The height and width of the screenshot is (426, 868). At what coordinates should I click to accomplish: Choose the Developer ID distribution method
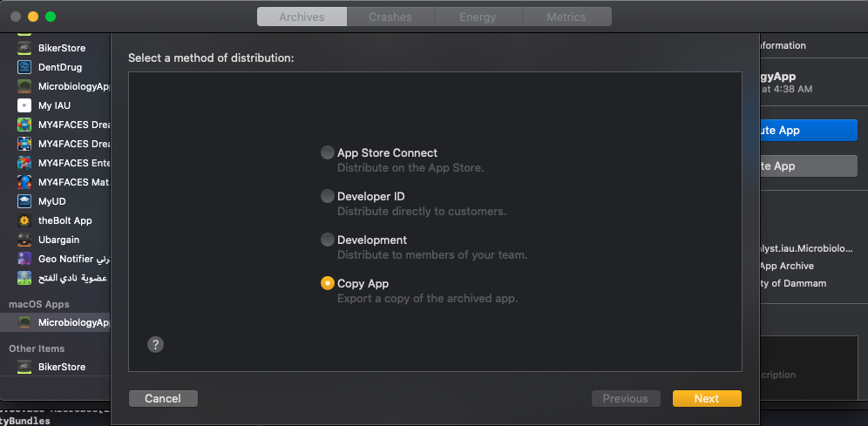pyautogui.click(x=328, y=196)
